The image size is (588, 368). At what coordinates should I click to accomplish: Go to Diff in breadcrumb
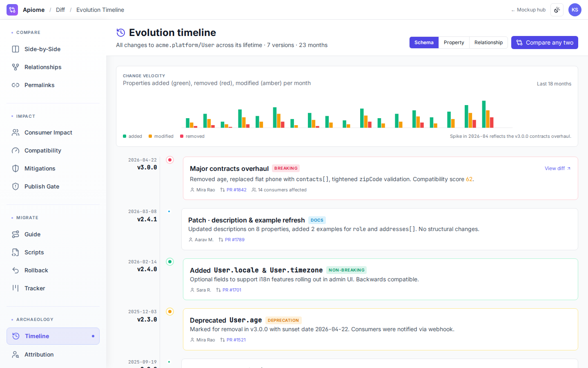60,10
